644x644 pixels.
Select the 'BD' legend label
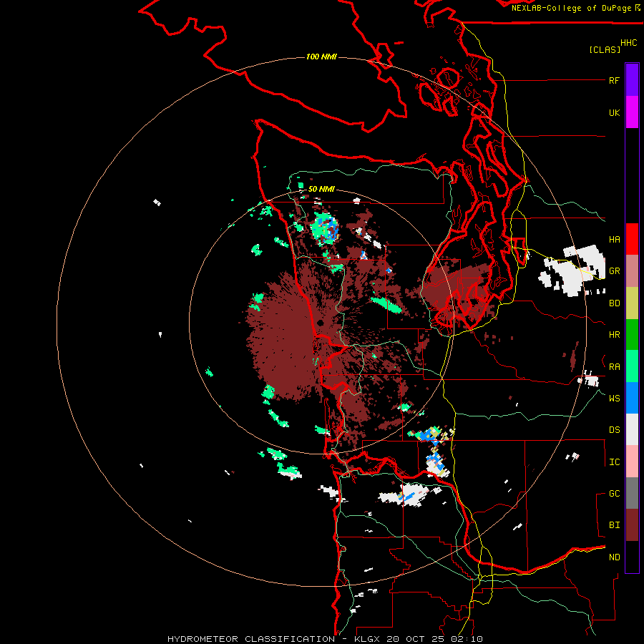pyautogui.click(x=614, y=303)
